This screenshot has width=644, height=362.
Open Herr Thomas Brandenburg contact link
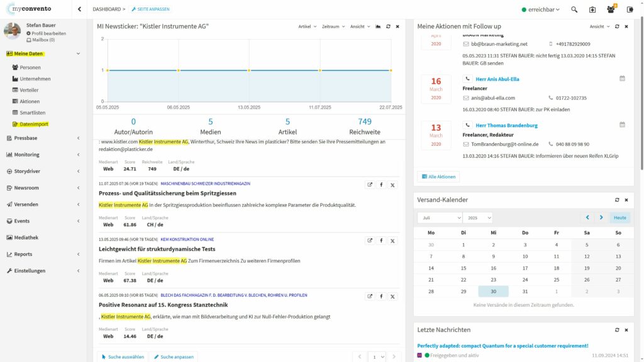pyautogui.click(x=506, y=125)
